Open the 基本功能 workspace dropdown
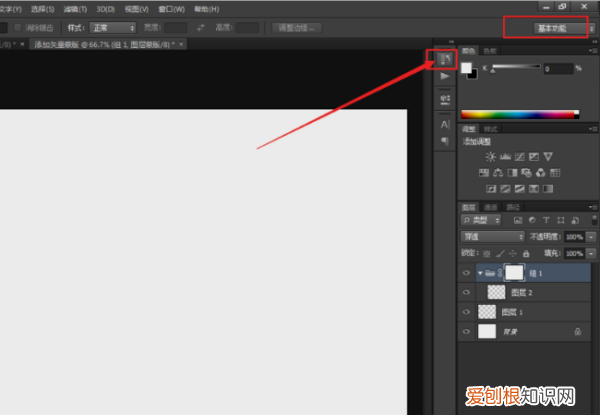The image size is (600, 415). [552, 28]
